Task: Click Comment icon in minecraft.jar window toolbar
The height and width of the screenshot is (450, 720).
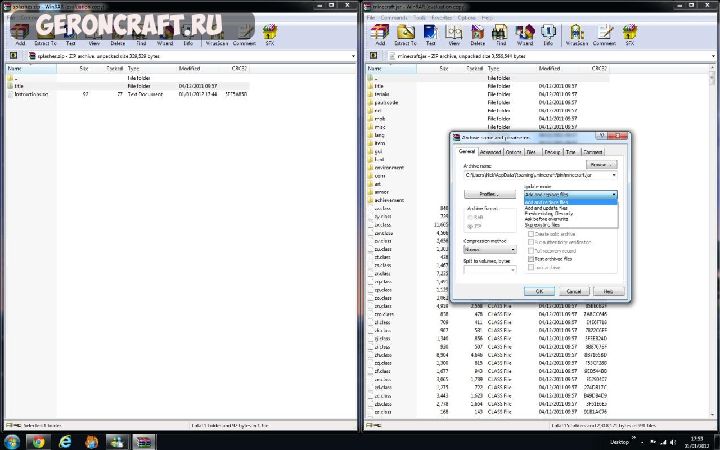Action: click(604, 35)
